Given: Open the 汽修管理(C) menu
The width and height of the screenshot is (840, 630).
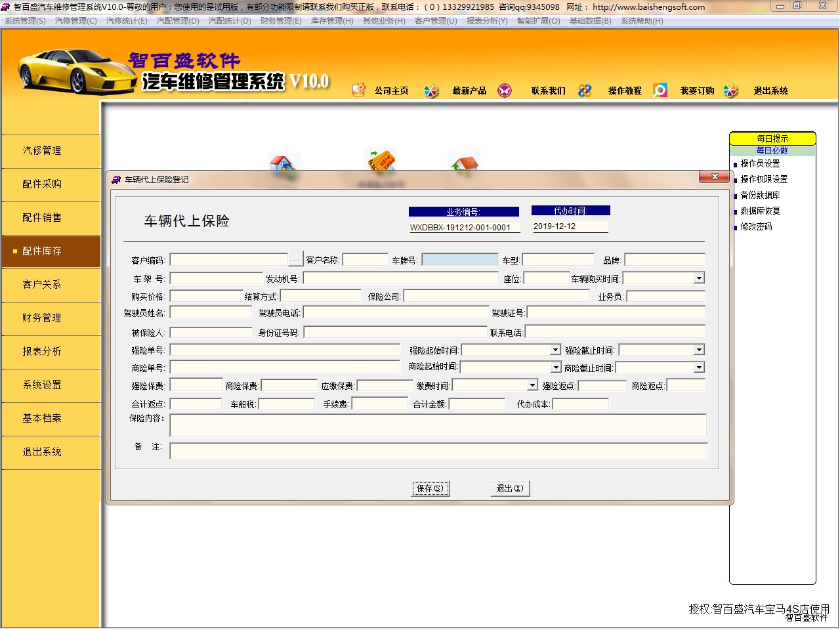Looking at the screenshot, I should 76,21.
